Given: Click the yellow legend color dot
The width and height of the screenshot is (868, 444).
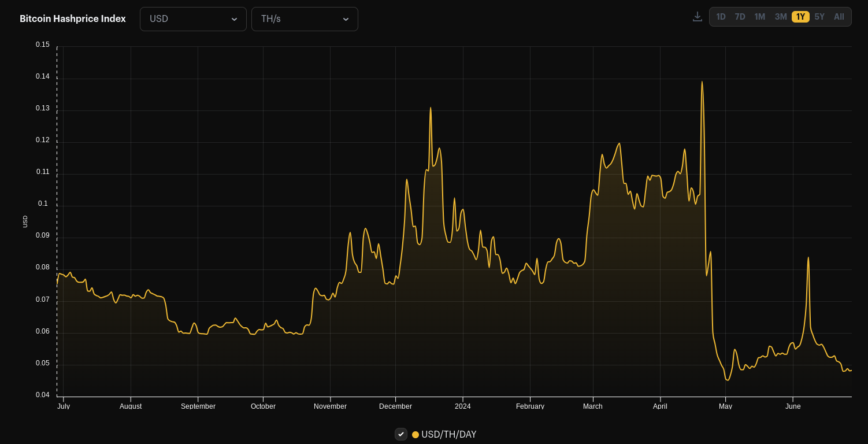Looking at the screenshot, I should click(x=416, y=435).
